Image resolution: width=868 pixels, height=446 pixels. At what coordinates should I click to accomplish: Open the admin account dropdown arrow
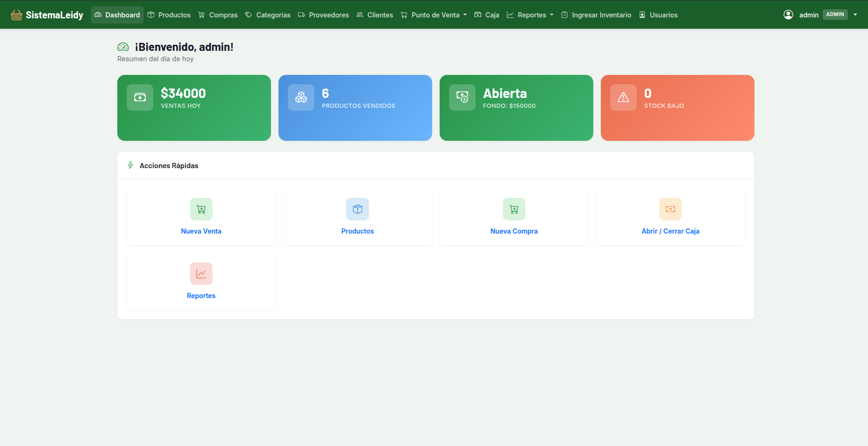tap(855, 15)
